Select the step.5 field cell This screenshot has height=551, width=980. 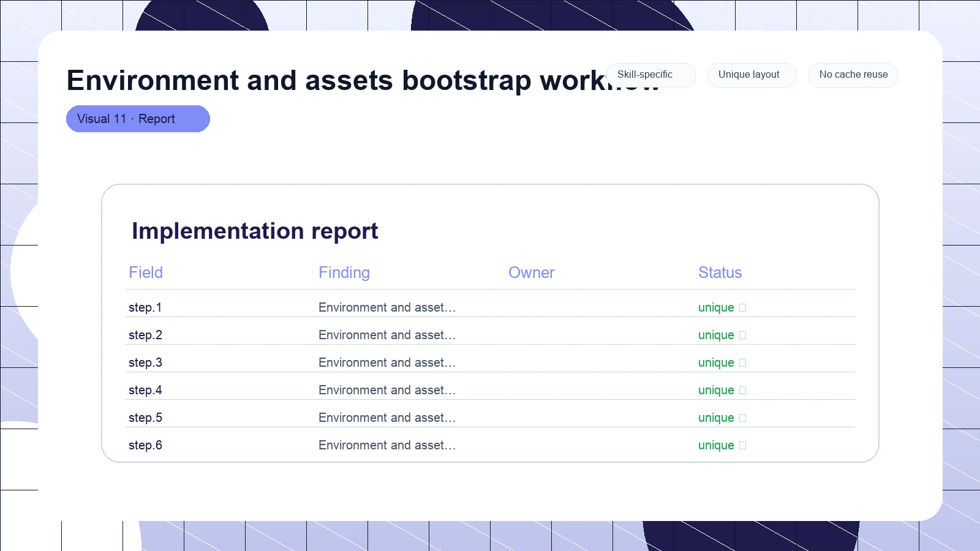pos(145,418)
